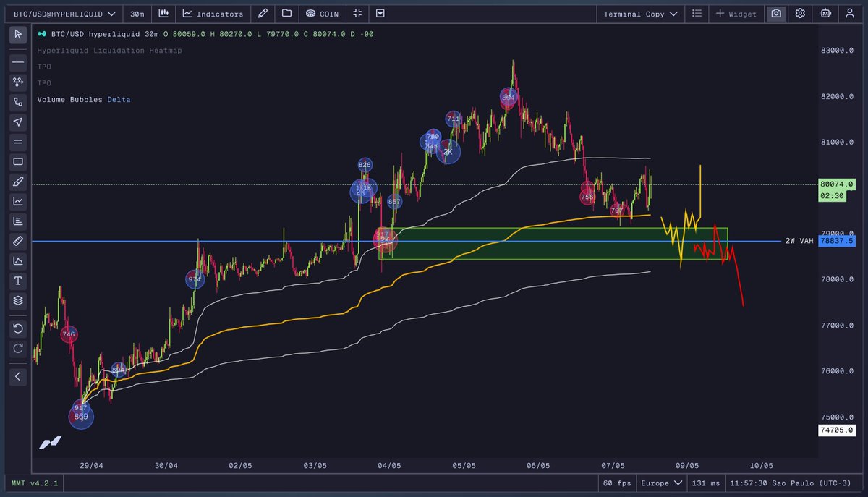Open the boxed dropdown arrow menu
Viewport: 868px width, 497px height.
(x=380, y=14)
